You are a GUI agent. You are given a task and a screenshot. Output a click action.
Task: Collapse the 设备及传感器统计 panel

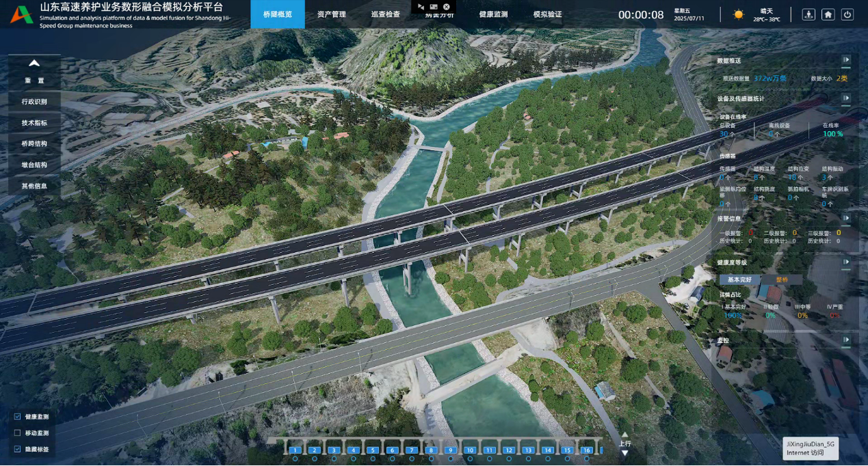[846, 98]
